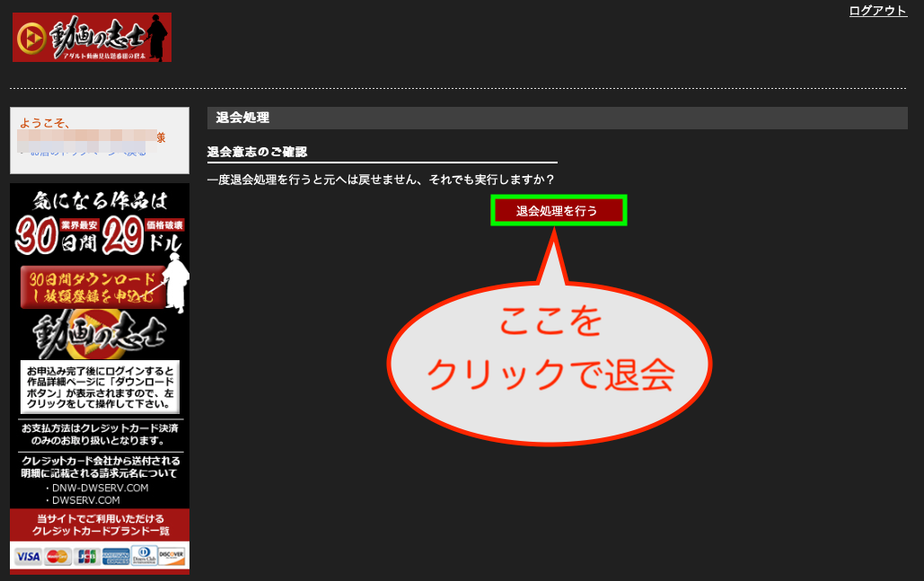Screen dimensions: 924x581
Task: Click the ログアウト link
Action: 877,11
